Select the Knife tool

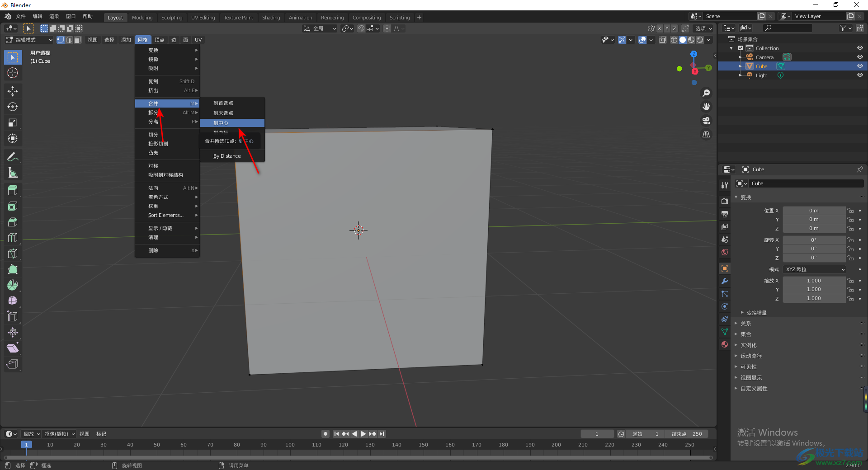(x=13, y=254)
